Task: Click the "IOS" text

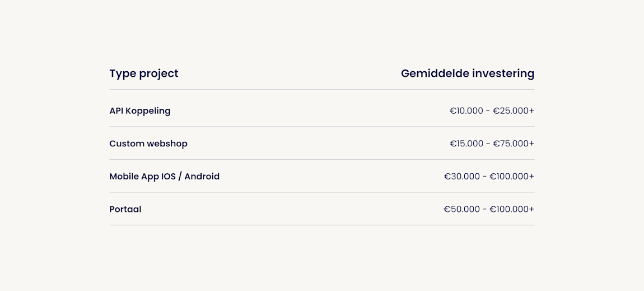Action: pos(169,176)
